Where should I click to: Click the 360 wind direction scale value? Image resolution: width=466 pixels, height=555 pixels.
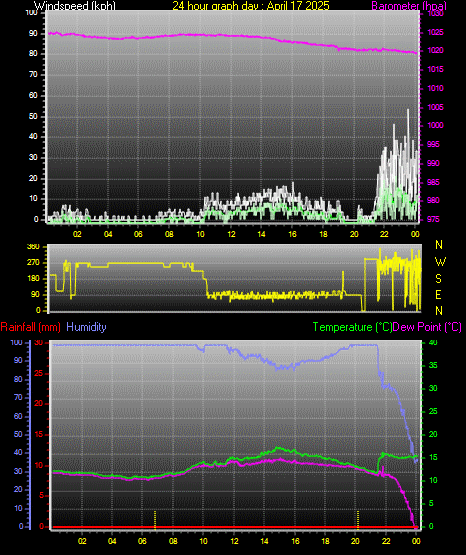coord(33,247)
